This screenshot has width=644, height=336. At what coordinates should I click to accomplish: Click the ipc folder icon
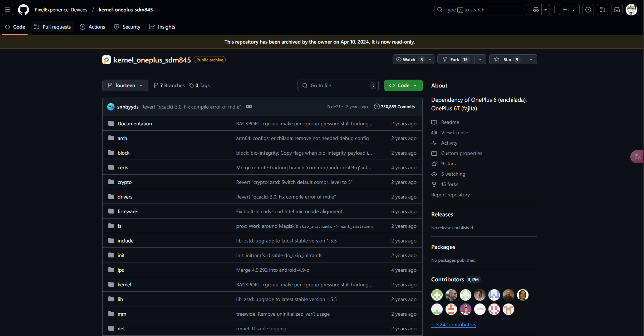coord(111,270)
